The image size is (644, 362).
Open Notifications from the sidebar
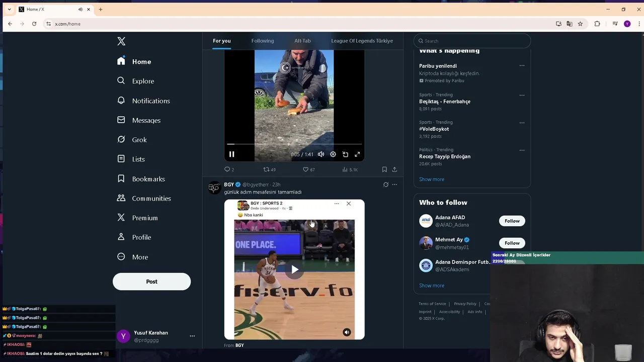pyautogui.click(x=143, y=101)
